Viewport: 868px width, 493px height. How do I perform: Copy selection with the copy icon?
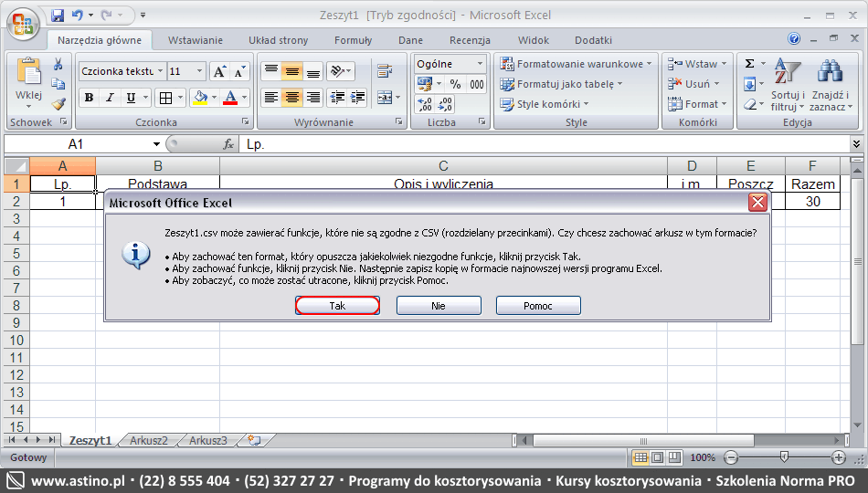[x=58, y=84]
